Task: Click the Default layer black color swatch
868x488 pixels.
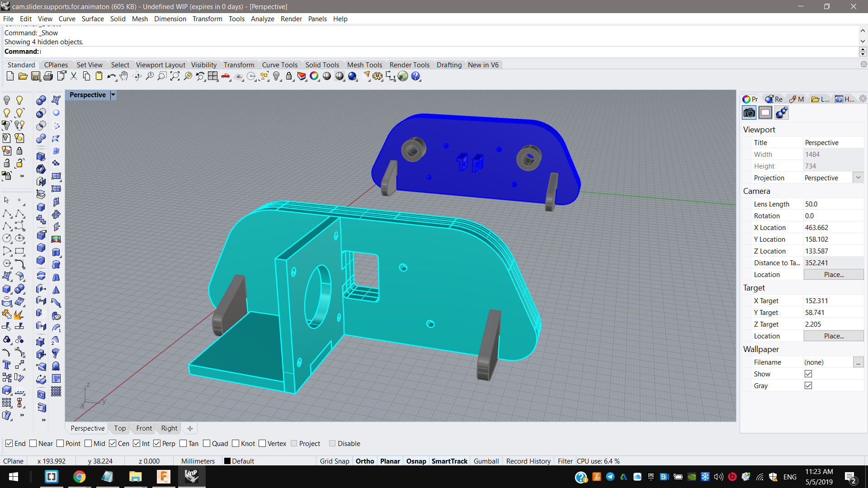Action: click(x=227, y=461)
